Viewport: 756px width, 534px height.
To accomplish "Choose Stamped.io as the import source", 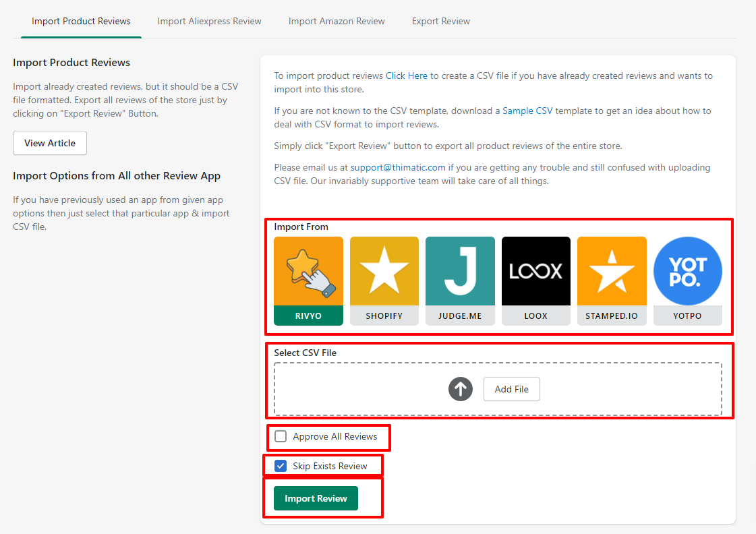I will click(612, 281).
